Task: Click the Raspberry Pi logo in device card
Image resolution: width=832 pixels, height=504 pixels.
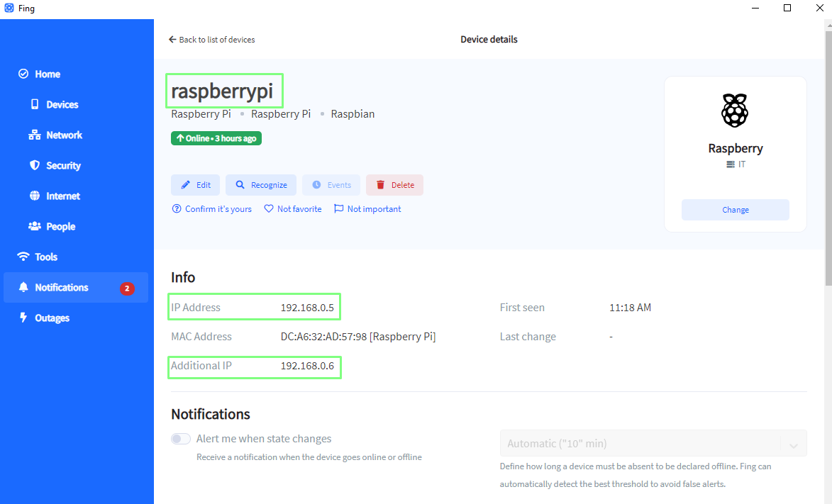Action: (x=735, y=111)
